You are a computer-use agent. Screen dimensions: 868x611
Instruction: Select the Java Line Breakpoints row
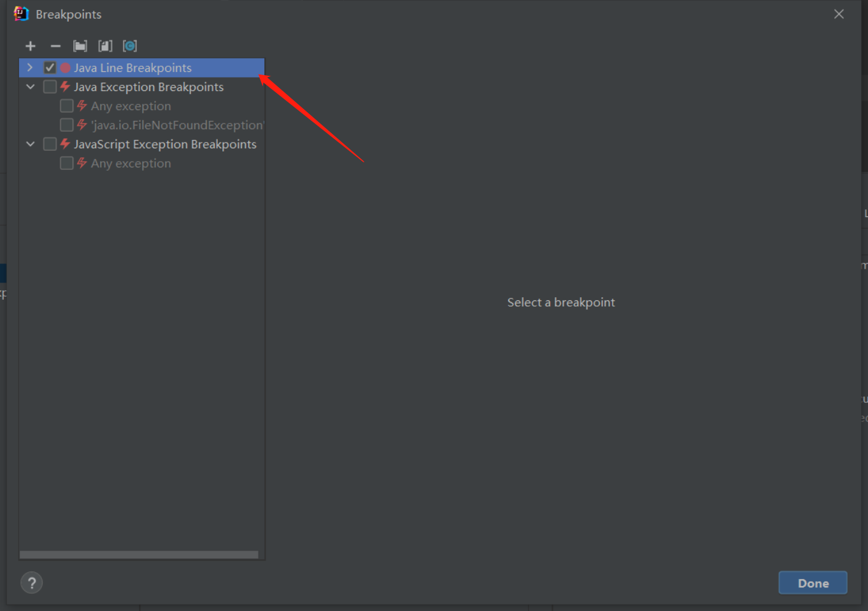142,67
